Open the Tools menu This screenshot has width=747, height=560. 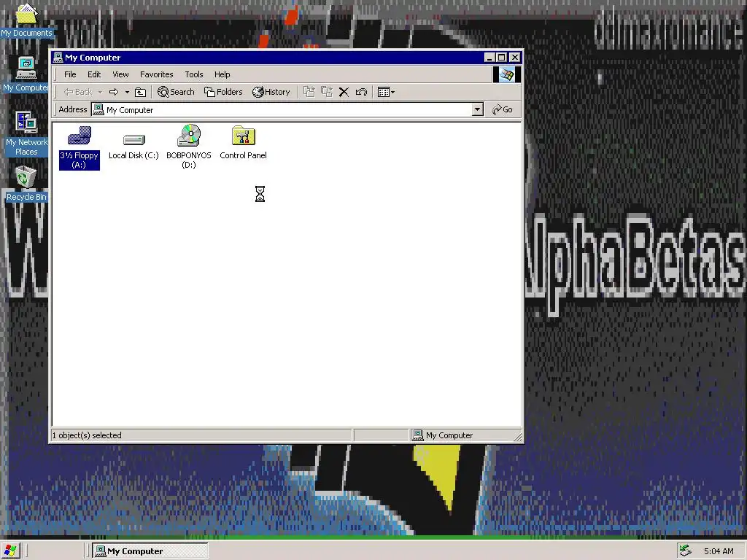pos(194,74)
